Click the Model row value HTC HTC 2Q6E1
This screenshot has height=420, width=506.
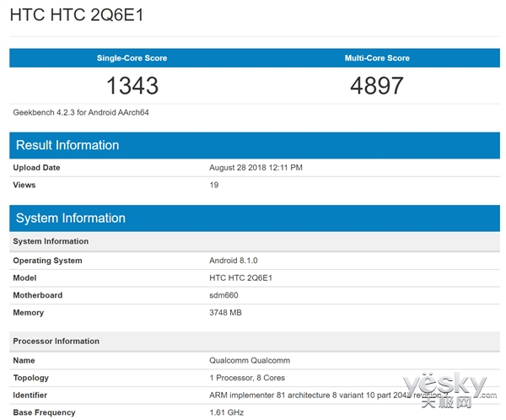tap(242, 277)
